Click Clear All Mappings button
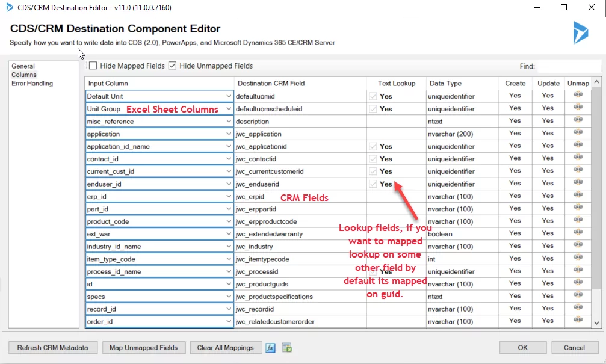Viewport: 606px width, 364px height. coord(225,348)
